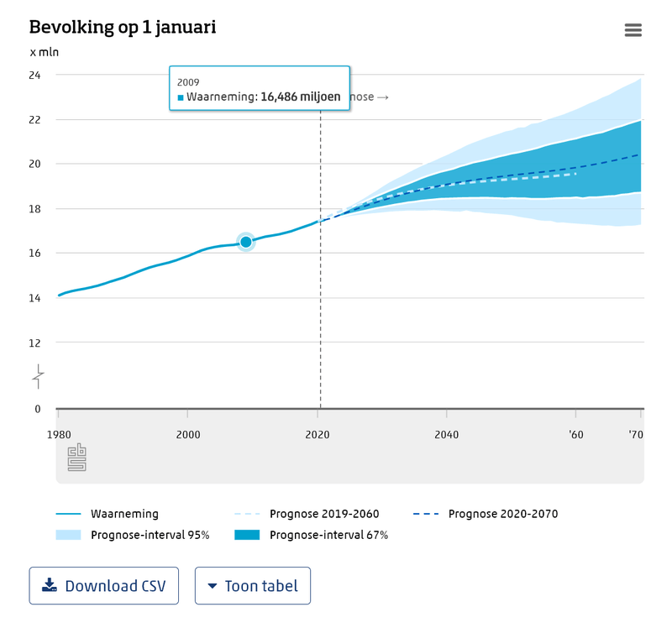Click the Prognose 2020-2070 dashed line symbol
The image size is (672, 628).
click(426, 514)
